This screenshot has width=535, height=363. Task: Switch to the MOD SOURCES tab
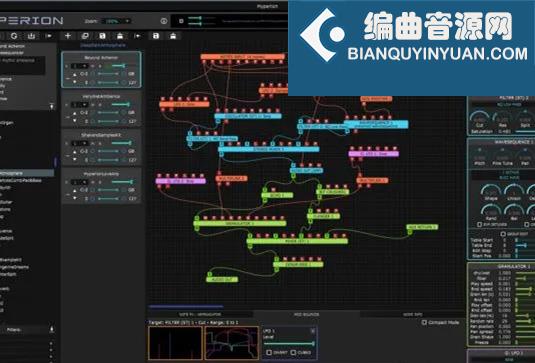click(x=306, y=314)
